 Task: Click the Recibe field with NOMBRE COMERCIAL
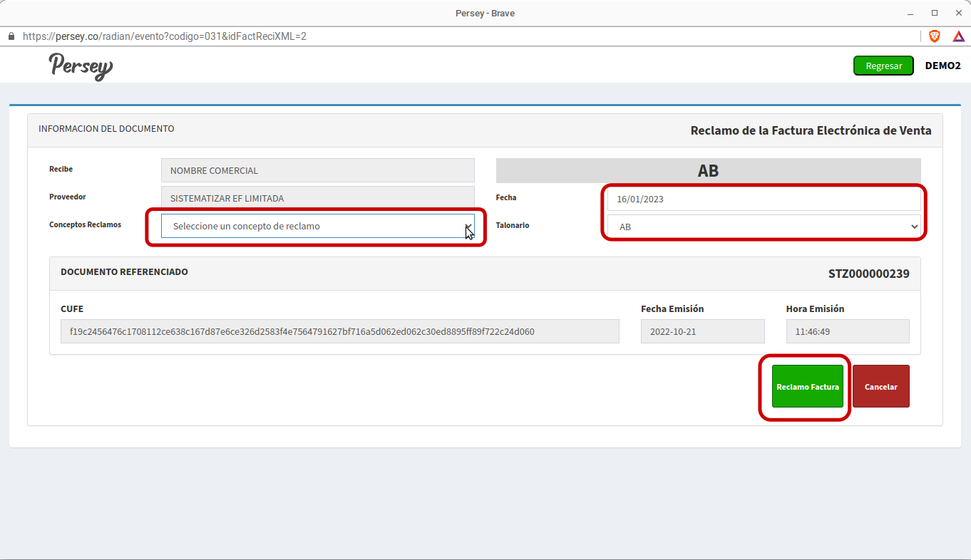pos(317,170)
